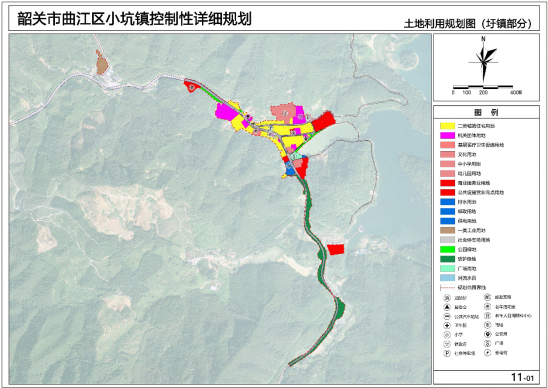
Task: Click the brown industrial parcel in the northwest
Action: 101,64
